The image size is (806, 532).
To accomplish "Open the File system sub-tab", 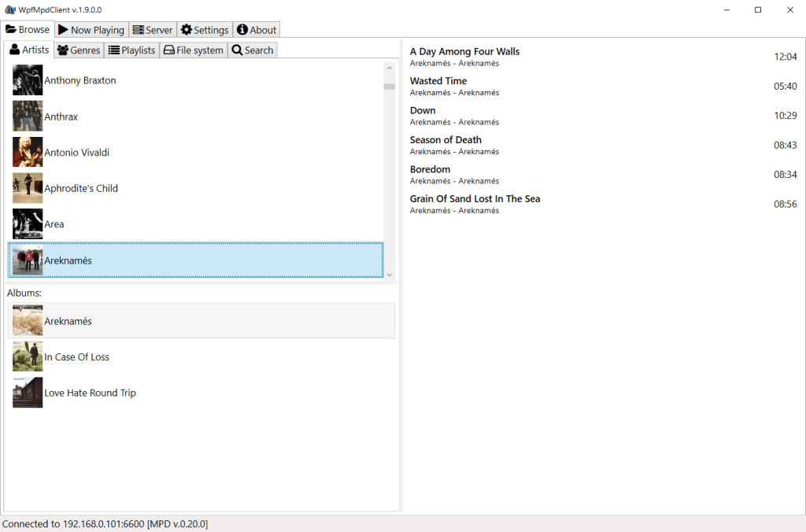I will 194,50.
